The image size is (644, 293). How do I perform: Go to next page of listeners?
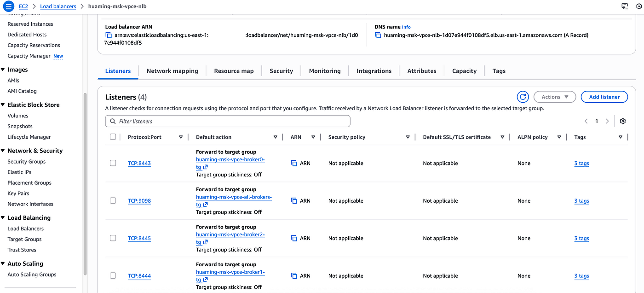[607, 121]
